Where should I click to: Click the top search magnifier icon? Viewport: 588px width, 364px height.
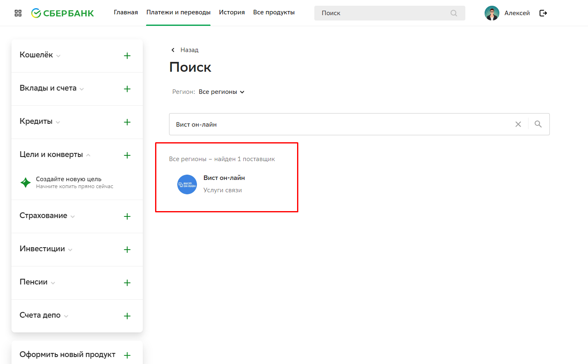point(454,13)
